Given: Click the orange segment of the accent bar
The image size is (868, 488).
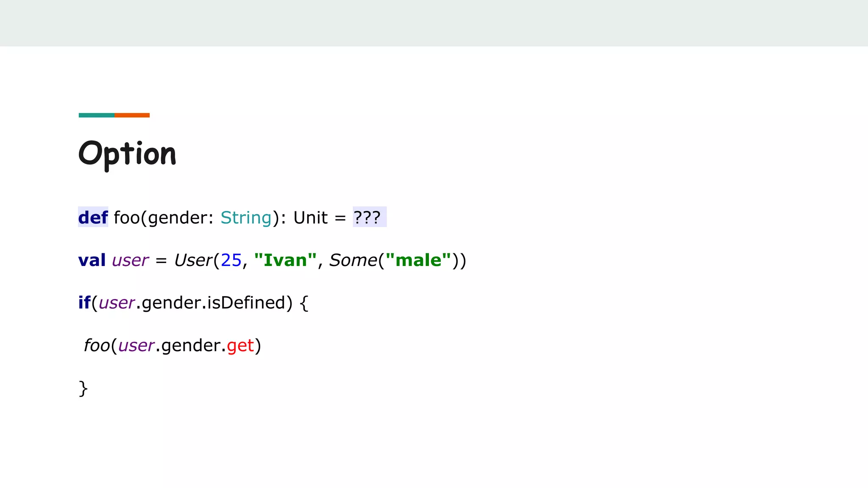Looking at the screenshot, I should pos(132,115).
